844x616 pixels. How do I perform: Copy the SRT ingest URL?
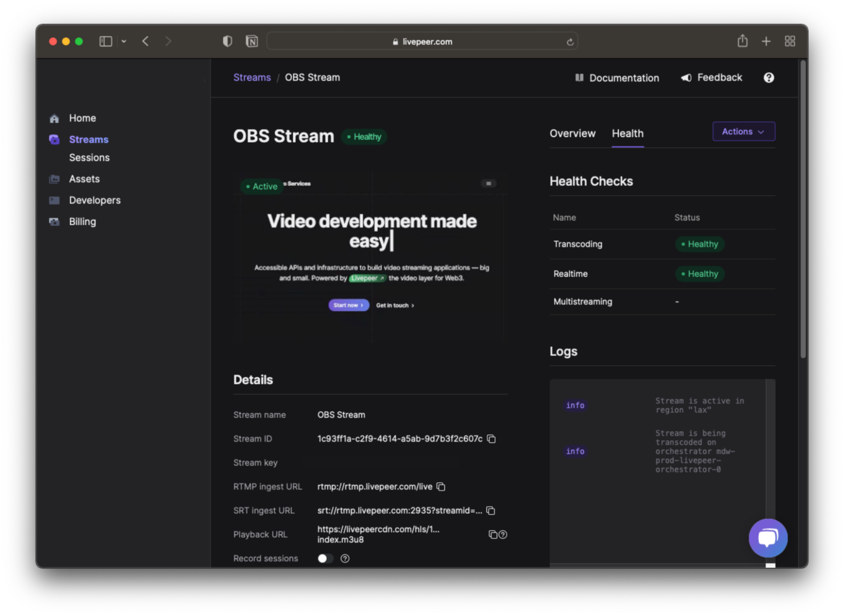tap(491, 510)
